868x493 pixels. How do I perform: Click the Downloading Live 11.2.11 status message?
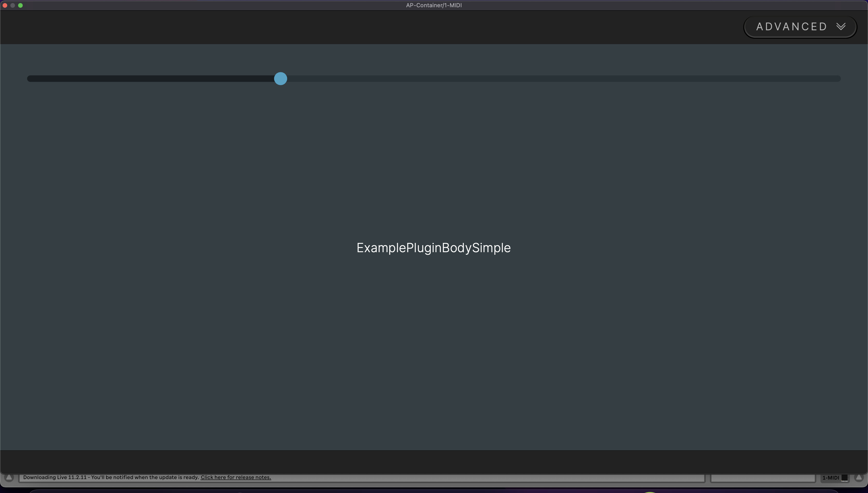tap(111, 478)
